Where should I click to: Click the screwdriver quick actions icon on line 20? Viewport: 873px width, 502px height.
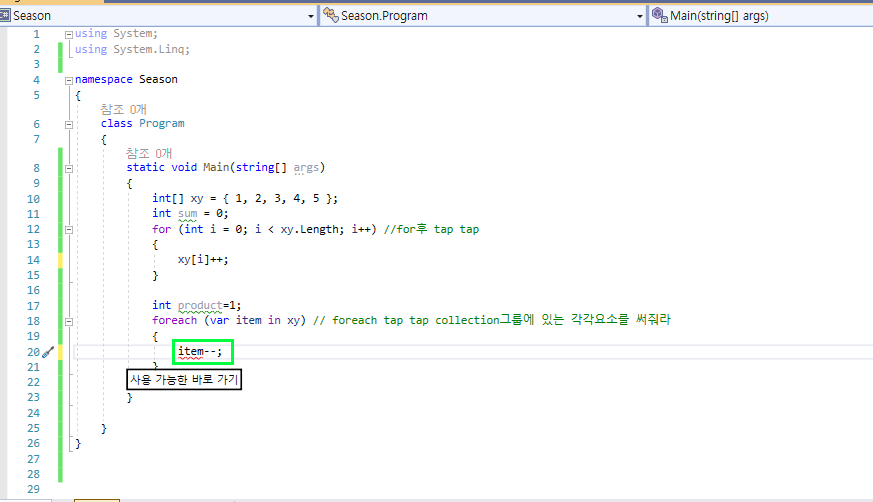[x=48, y=352]
